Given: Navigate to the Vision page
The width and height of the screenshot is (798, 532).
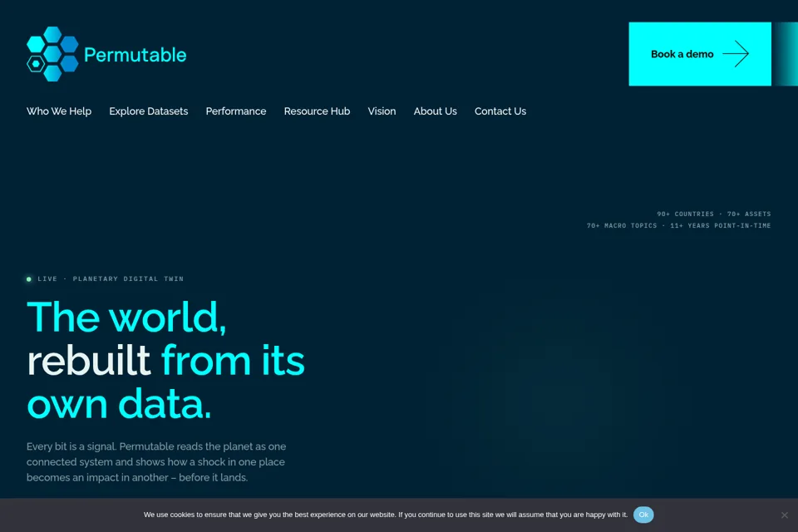Looking at the screenshot, I should (382, 111).
